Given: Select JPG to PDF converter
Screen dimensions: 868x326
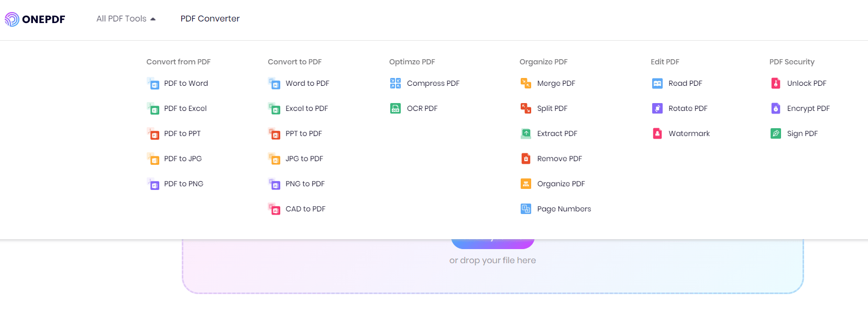Looking at the screenshot, I should (304, 159).
